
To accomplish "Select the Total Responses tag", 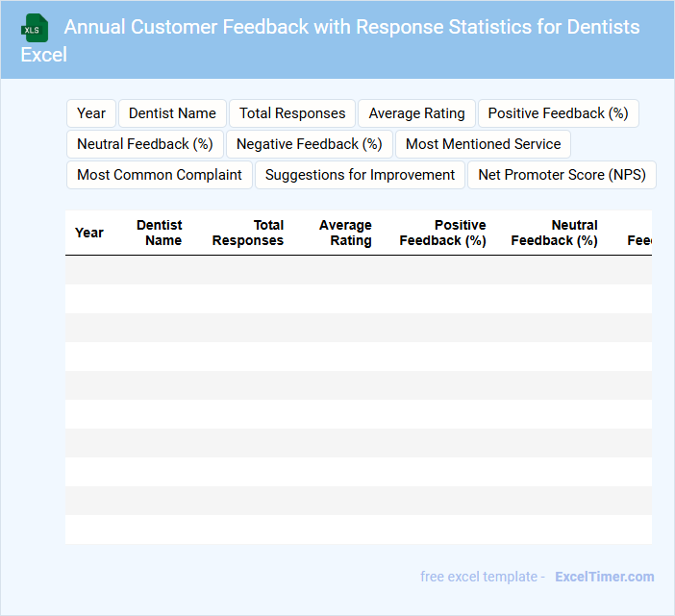I will [292, 113].
